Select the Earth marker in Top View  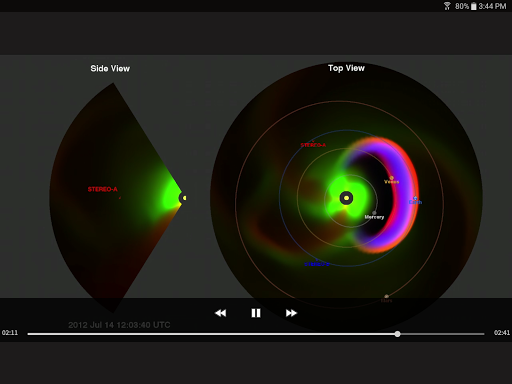tap(415, 198)
